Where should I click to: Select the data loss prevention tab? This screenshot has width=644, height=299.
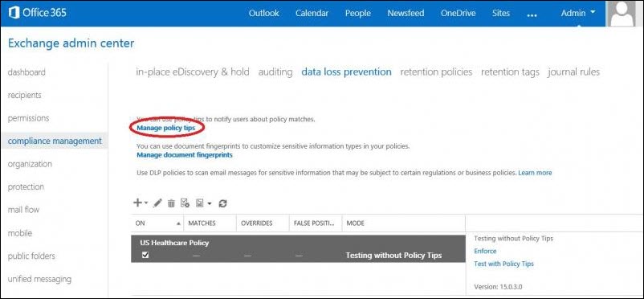(346, 72)
